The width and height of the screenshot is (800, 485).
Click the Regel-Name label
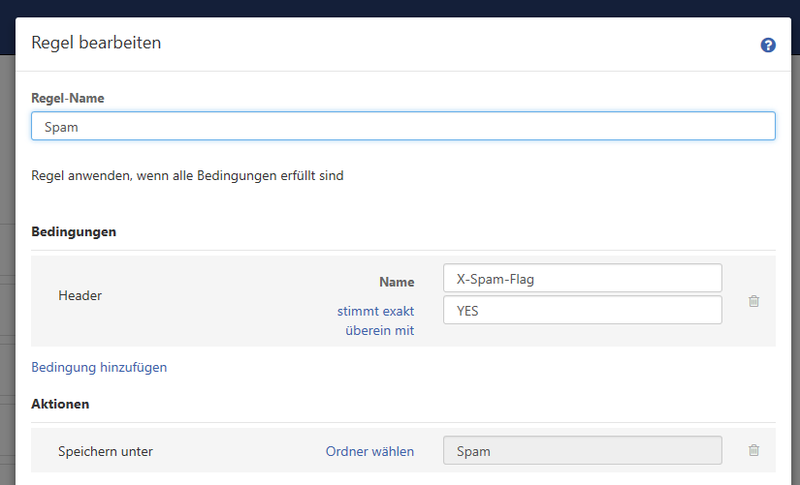pos(68,98)
